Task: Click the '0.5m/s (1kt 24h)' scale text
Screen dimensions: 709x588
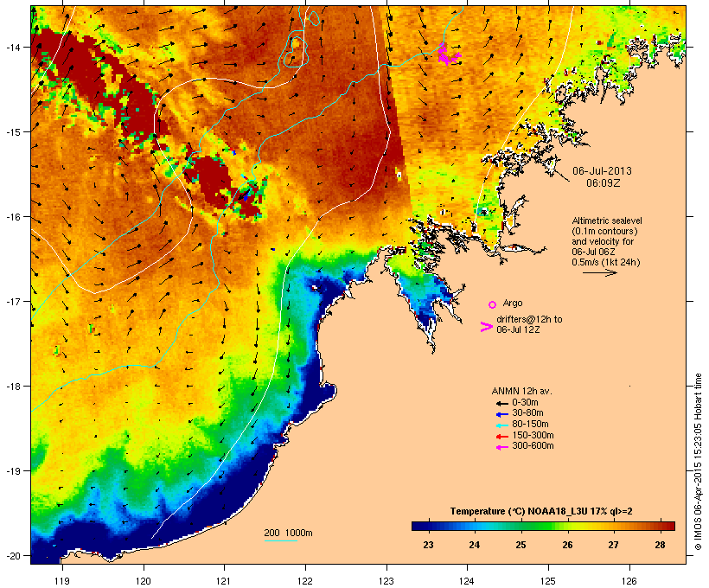Action: [x=606, y=262]
